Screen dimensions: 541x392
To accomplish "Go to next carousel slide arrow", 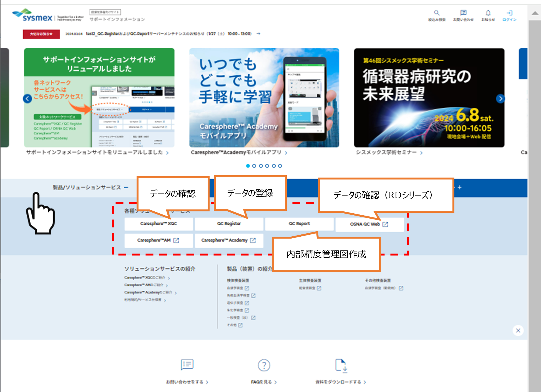I will (x=500, y=98).
